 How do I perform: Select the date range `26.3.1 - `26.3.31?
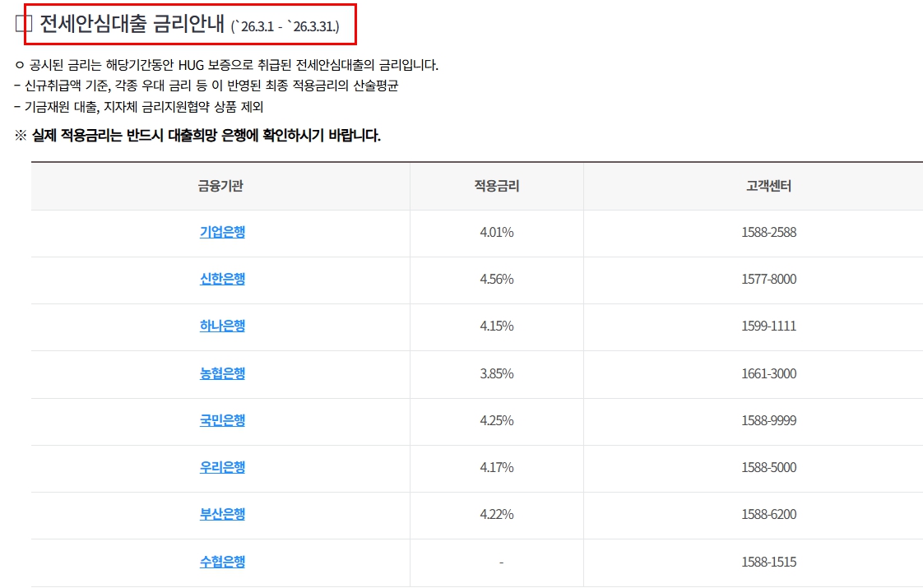coord(285,26)
